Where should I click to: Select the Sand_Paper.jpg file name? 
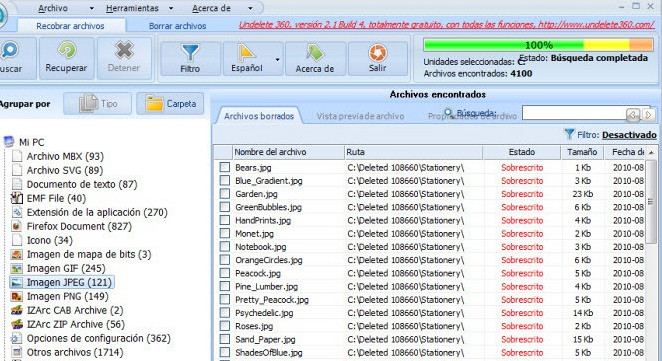click(x=265, y=339)
